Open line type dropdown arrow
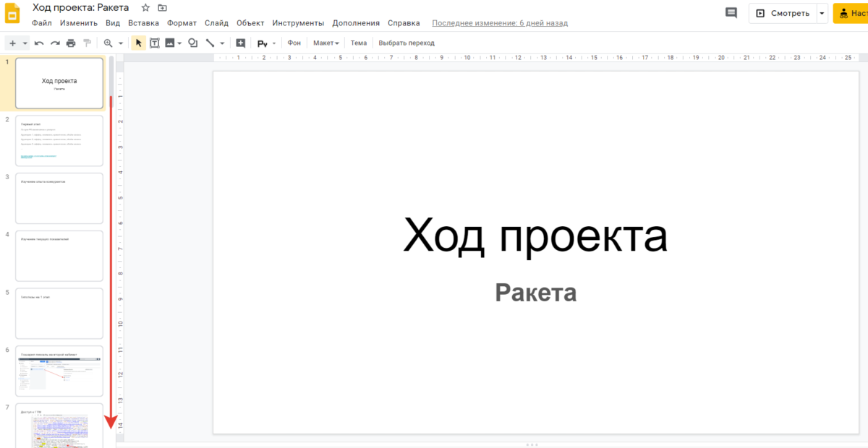 coord(222,43)
